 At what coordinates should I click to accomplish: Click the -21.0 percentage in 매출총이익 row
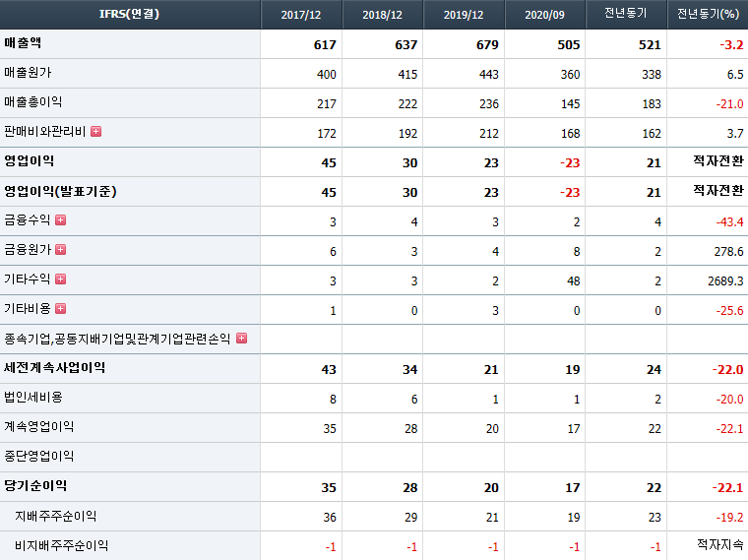pyautogui.click(x=729, y=104)
